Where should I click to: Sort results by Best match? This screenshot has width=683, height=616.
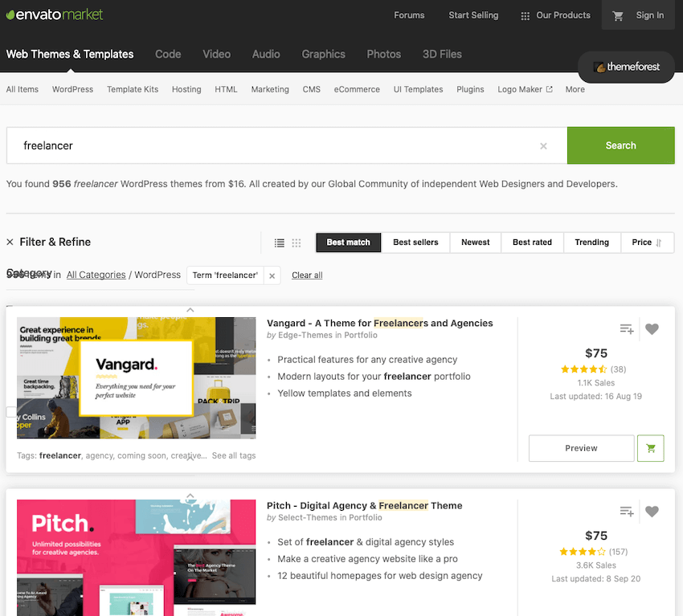pyautogui.click(x=349, y=243)
